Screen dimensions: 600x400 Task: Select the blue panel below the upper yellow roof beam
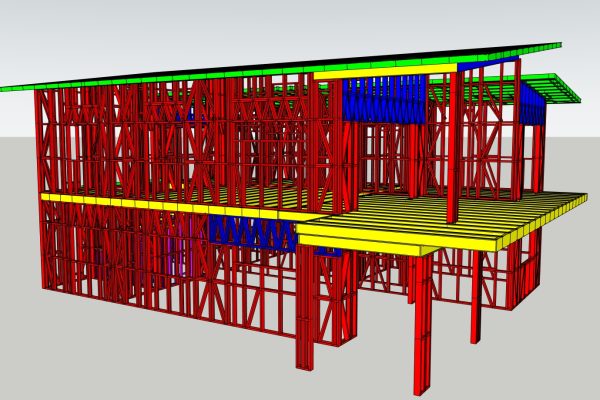[384, 99]
